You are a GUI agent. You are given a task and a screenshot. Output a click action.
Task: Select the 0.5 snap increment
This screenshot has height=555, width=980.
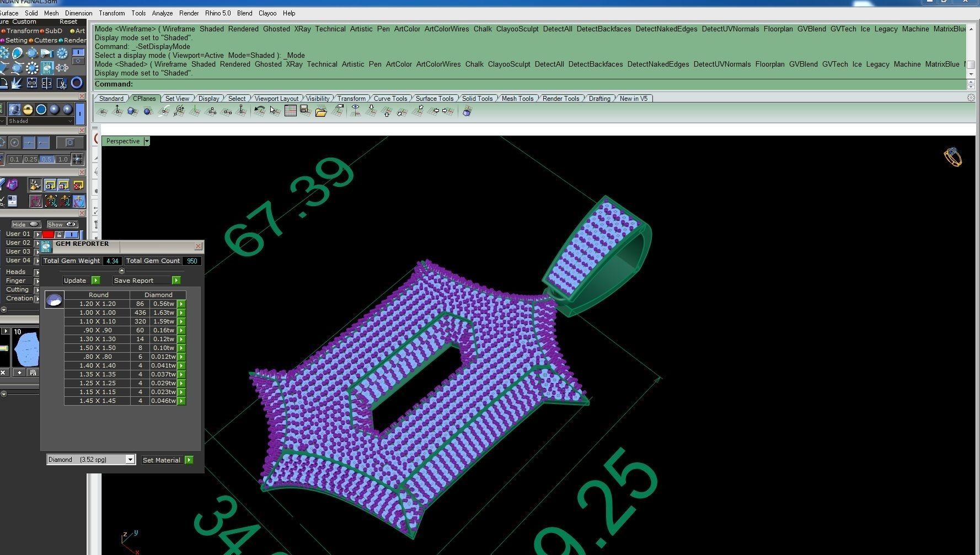pyautogui.click(x=47, y=159)
